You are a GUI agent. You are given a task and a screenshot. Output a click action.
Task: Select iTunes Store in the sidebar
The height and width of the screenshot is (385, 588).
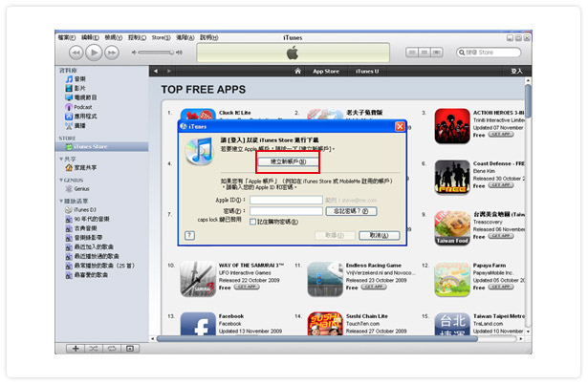click(101, 147)
